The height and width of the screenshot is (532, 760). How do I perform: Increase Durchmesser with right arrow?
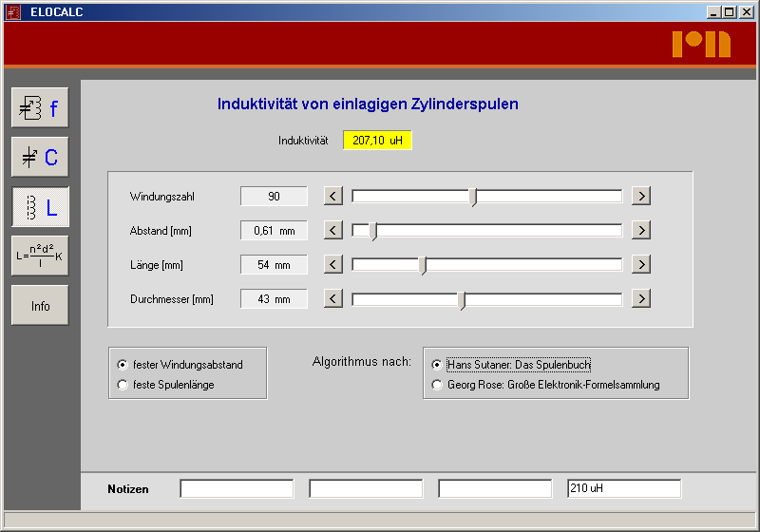[641, 299]
